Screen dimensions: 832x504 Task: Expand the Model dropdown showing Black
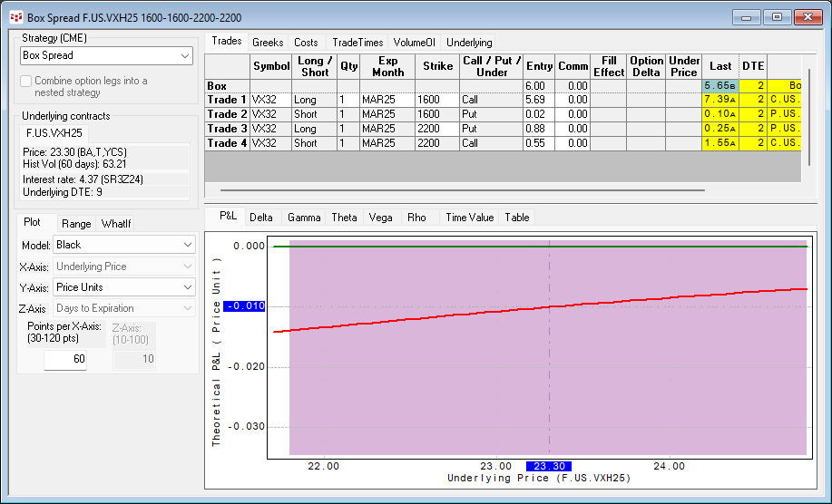pos(124,245)
